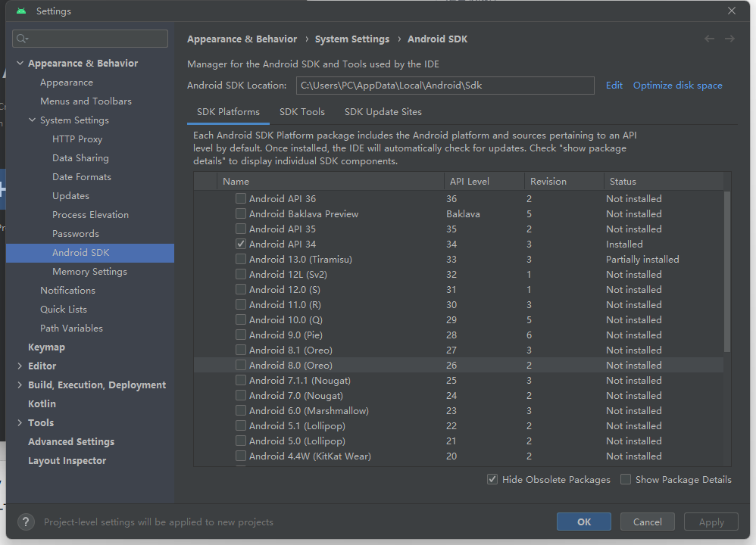Open the Keymap settings
The width and height of the screenshot is (756, 545).
(46, 347)
